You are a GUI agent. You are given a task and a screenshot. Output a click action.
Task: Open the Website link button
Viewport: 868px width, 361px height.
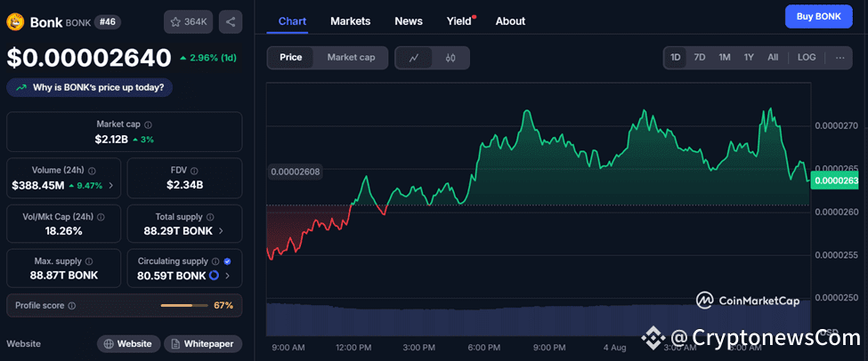pos(128,344)
